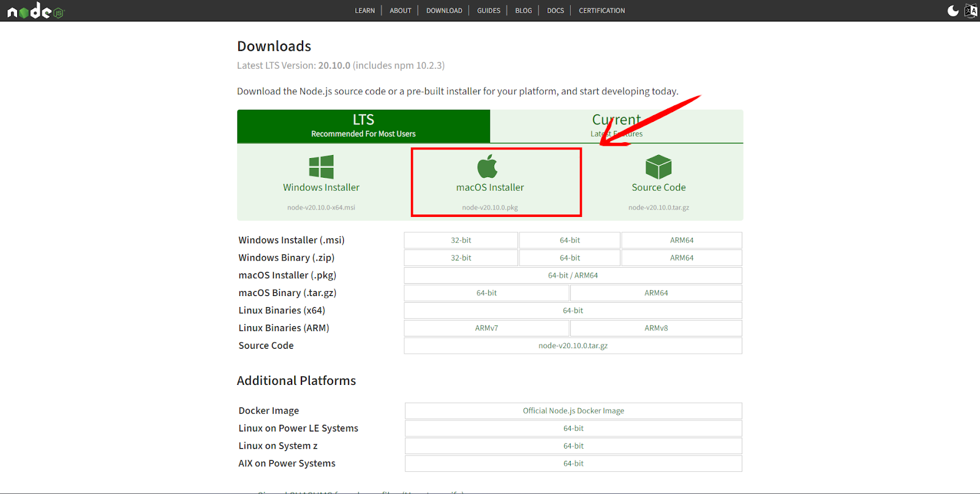This screenshot has width=980, height=494.
Task: Download macOS Binary (.tar.gz) 64-bit
Action: (487, 293)
